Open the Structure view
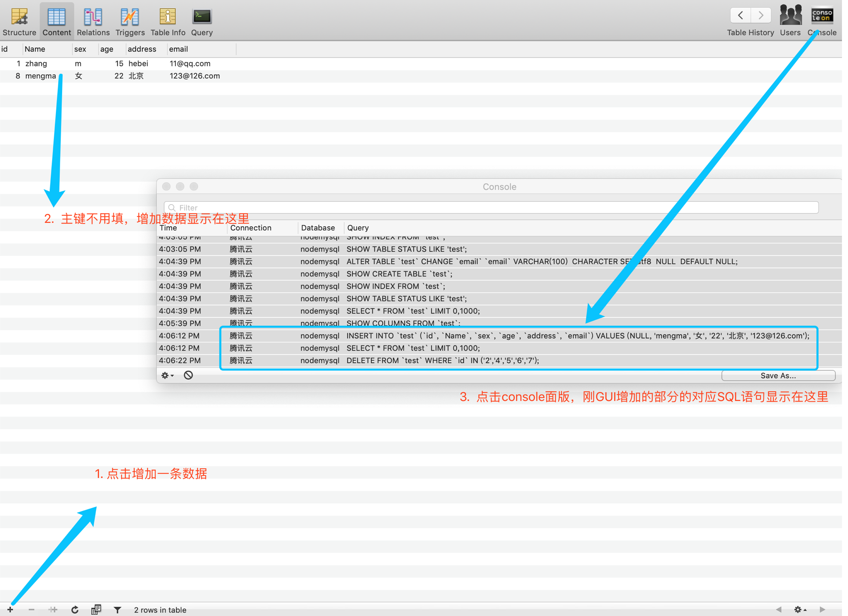848x616 pixels. pos(19,22)
